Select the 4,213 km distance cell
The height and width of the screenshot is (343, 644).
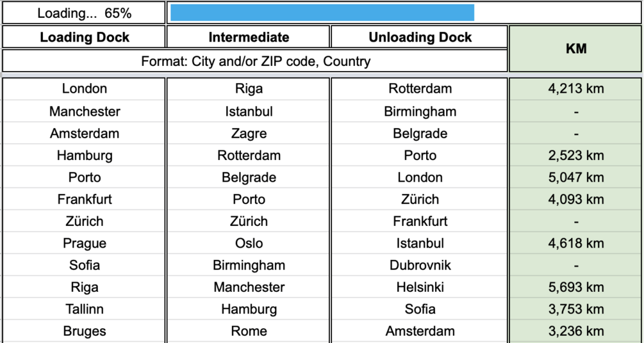575,89
